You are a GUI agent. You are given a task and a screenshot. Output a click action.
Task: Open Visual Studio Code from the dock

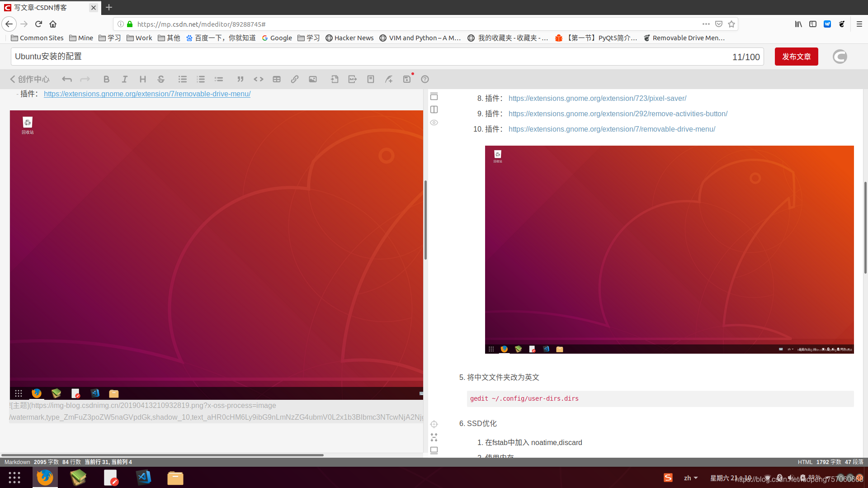(143, 478)
